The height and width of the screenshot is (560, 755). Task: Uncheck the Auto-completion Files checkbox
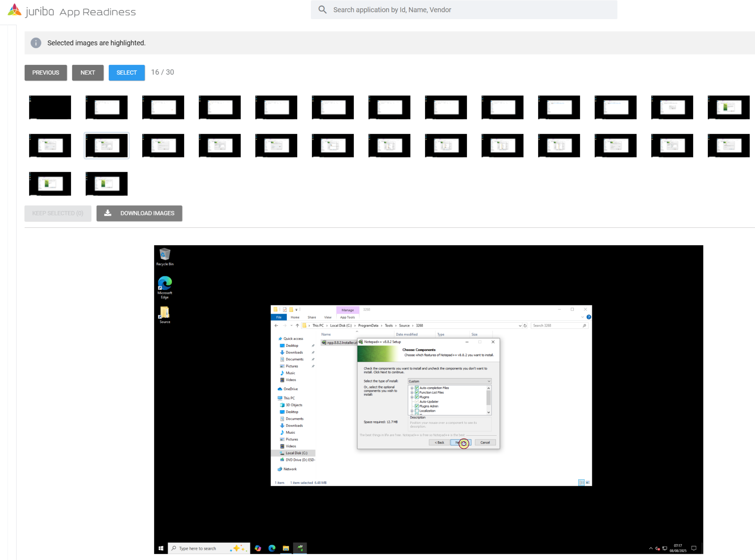pos(417,388)
